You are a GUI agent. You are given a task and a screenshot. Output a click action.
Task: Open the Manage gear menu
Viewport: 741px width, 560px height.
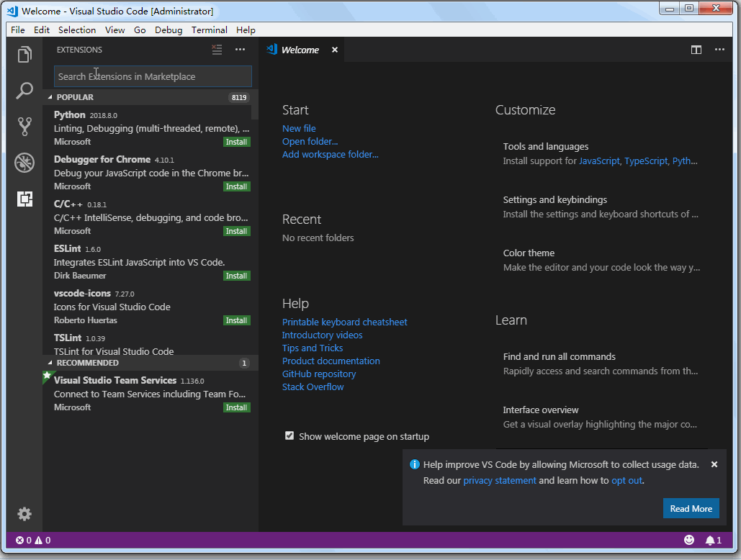24,514
